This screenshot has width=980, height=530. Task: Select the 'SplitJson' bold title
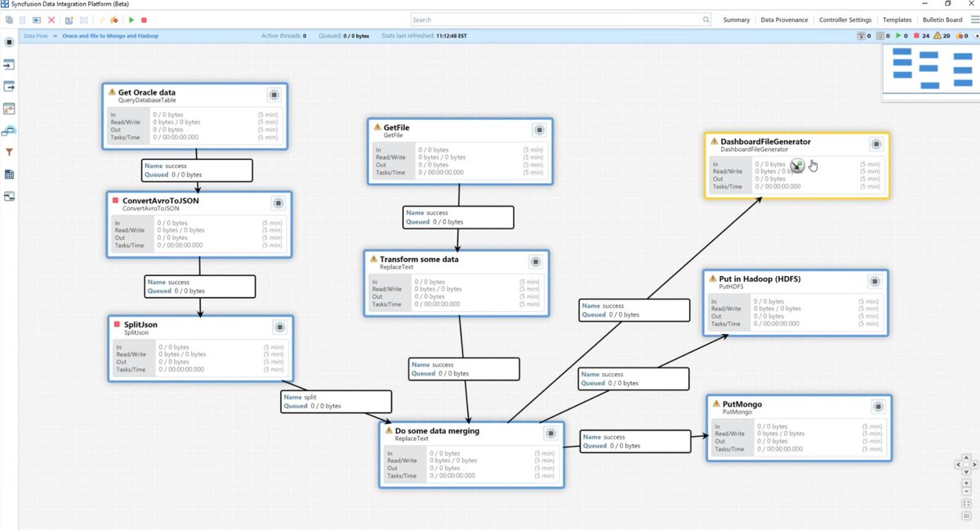[x=140, y=324]
